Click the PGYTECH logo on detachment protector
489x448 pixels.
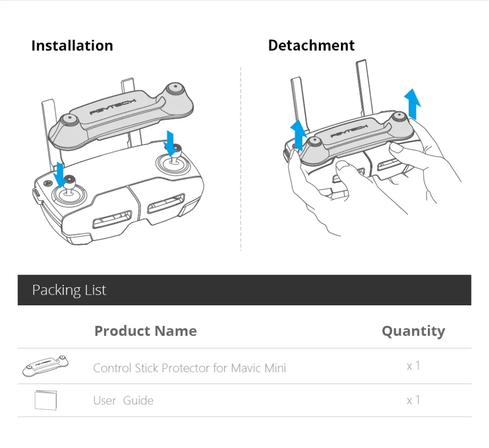pos(349,131)
